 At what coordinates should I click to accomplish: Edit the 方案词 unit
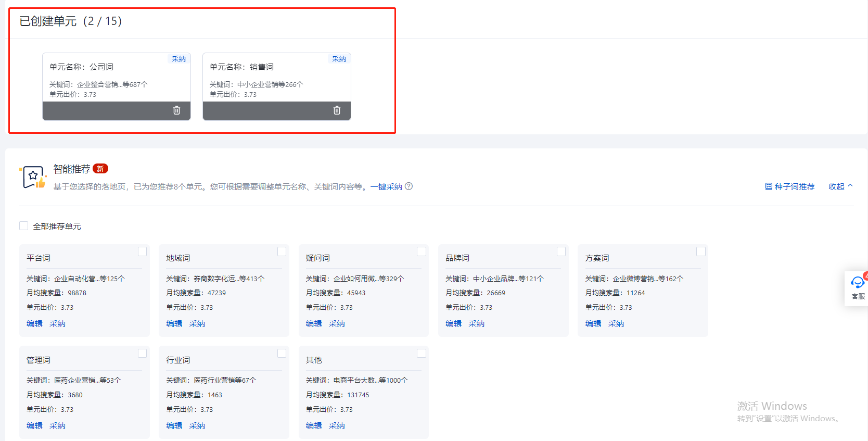[x=593, y=324]
